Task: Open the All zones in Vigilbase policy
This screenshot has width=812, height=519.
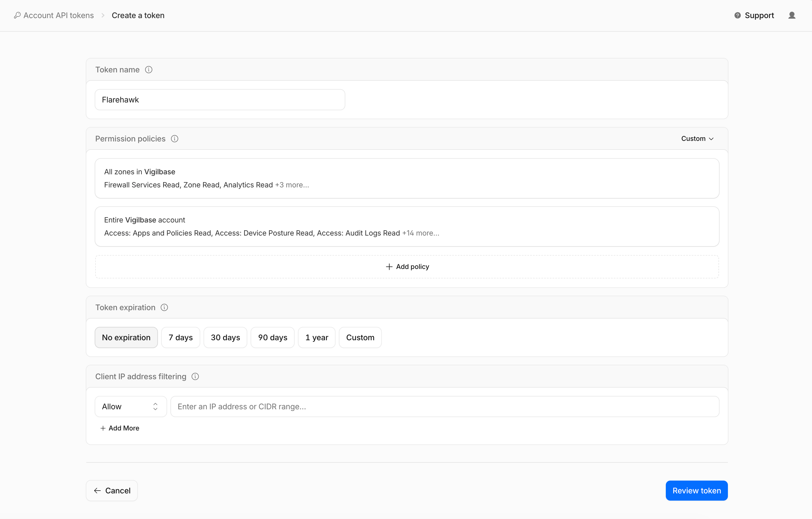Action: (x=407, y=178)
